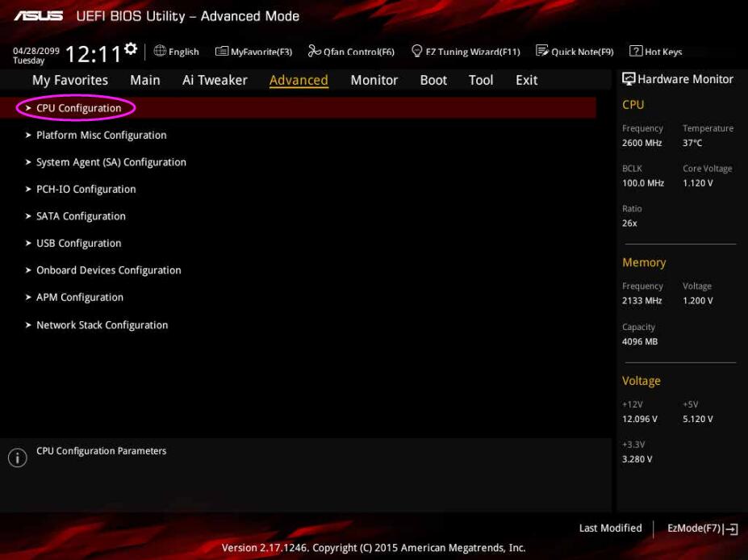Click the +12V reading 12.096 V
The image size is (748, 560).
coord(640,419)
